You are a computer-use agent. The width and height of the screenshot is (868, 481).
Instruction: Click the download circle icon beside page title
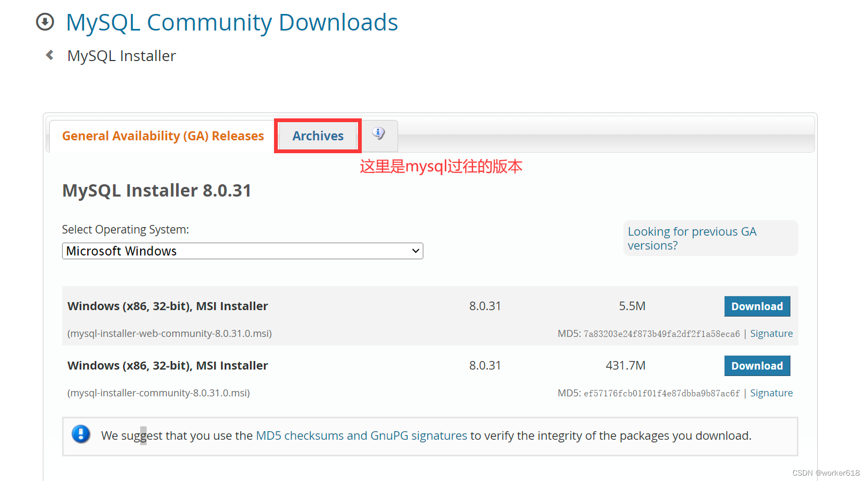[x=45, y=22]
